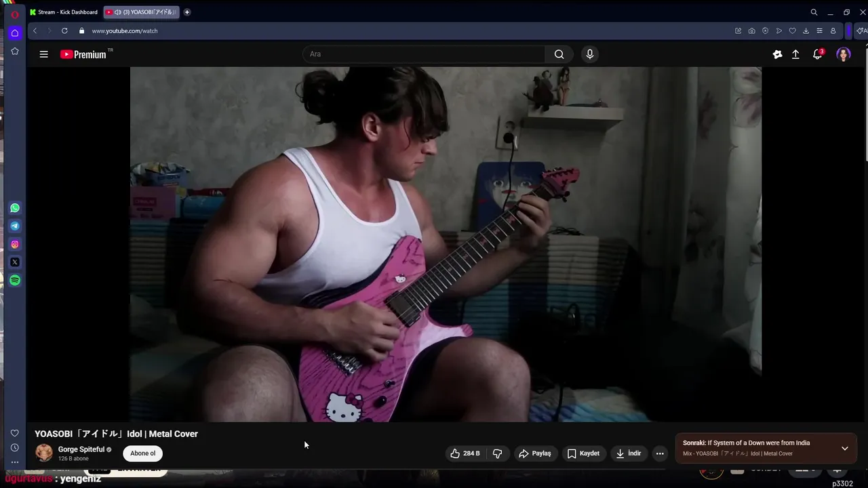Click the YouTube Premium logo

(83, 54)
